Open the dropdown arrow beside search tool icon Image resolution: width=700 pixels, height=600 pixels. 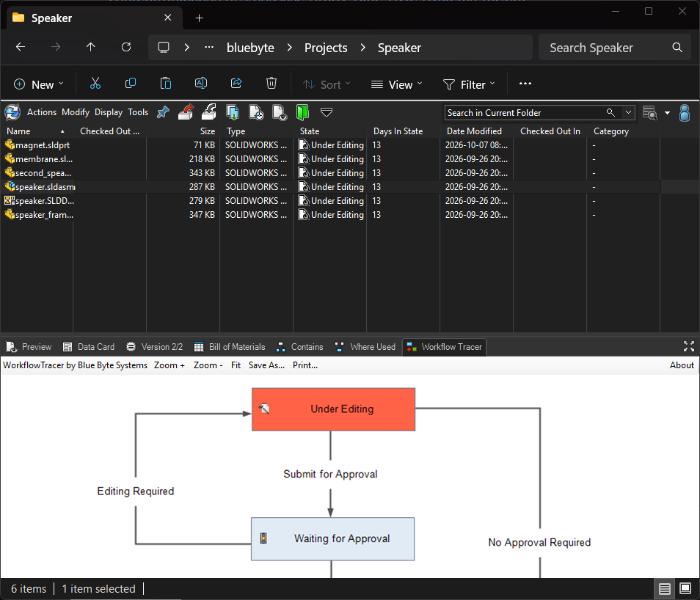tap(668, 113)
